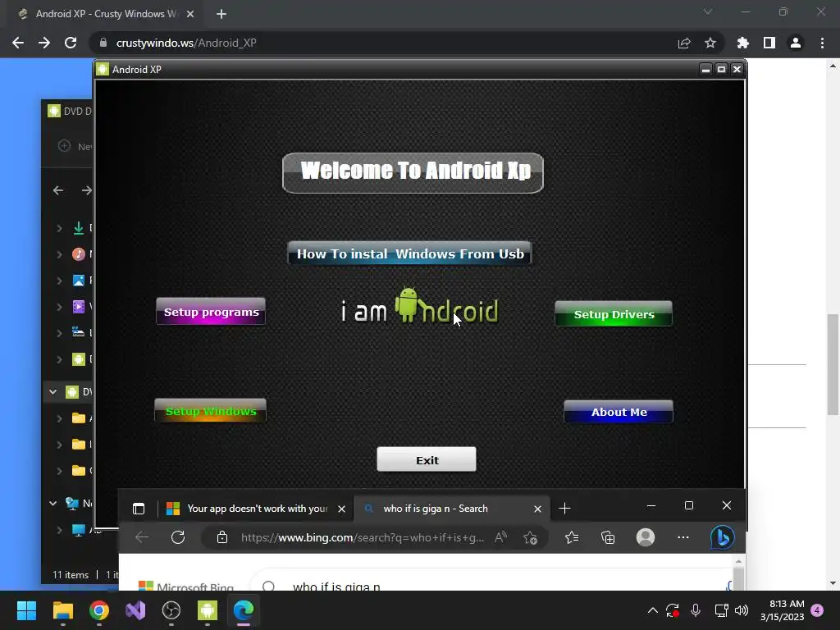Open a new Chrome tab
Viewport: 840px width, 630px height.
pos(221,14)
